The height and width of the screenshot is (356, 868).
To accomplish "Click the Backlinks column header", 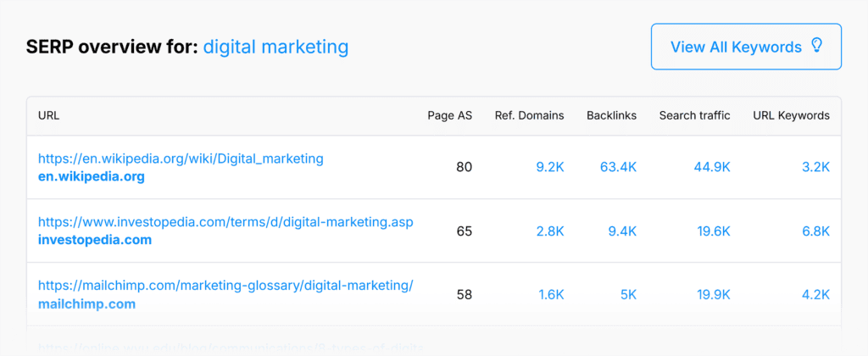I will pyautogui.click(x=612, y=115).
